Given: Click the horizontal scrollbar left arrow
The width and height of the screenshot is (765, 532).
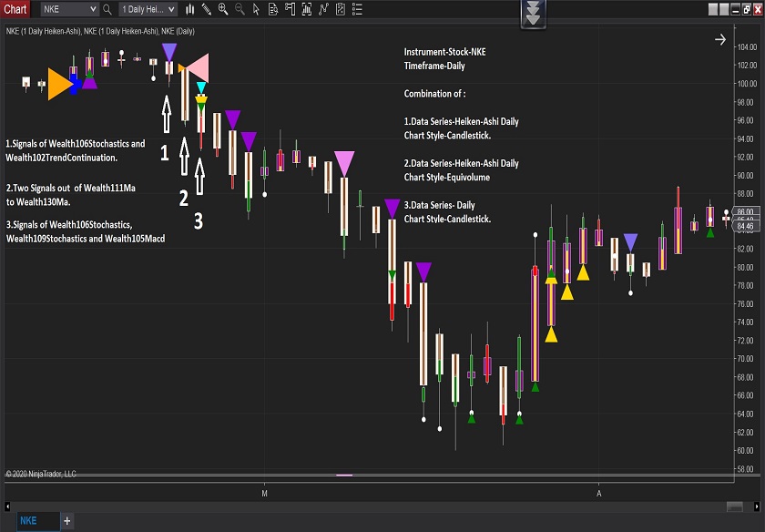Looking at the screenshot, I should coord(8,506).
